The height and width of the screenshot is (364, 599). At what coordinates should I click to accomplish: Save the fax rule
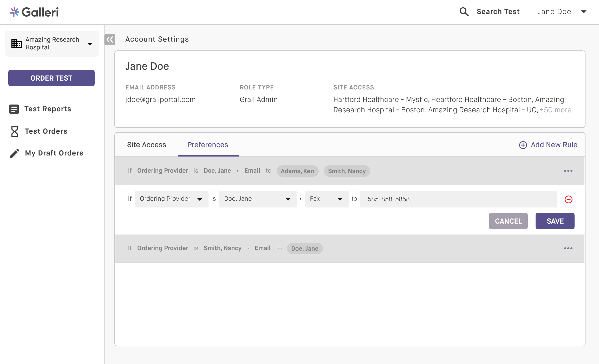coord(555,221)
